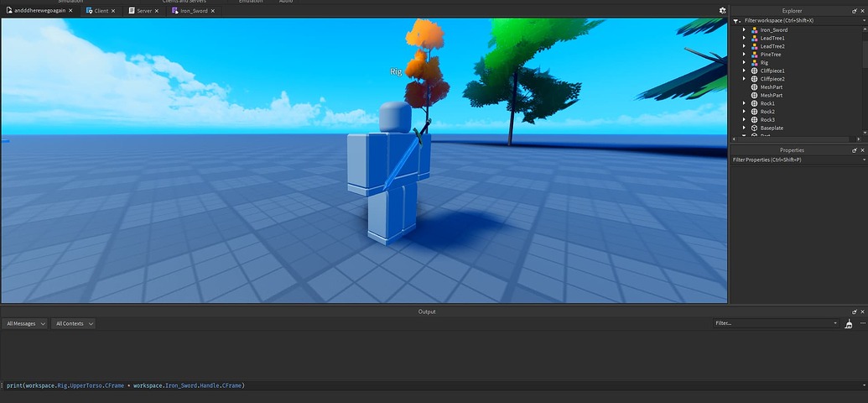Open the All Contexts dropdown
This screenshot has width=868, height=403.
pos(73,323)
